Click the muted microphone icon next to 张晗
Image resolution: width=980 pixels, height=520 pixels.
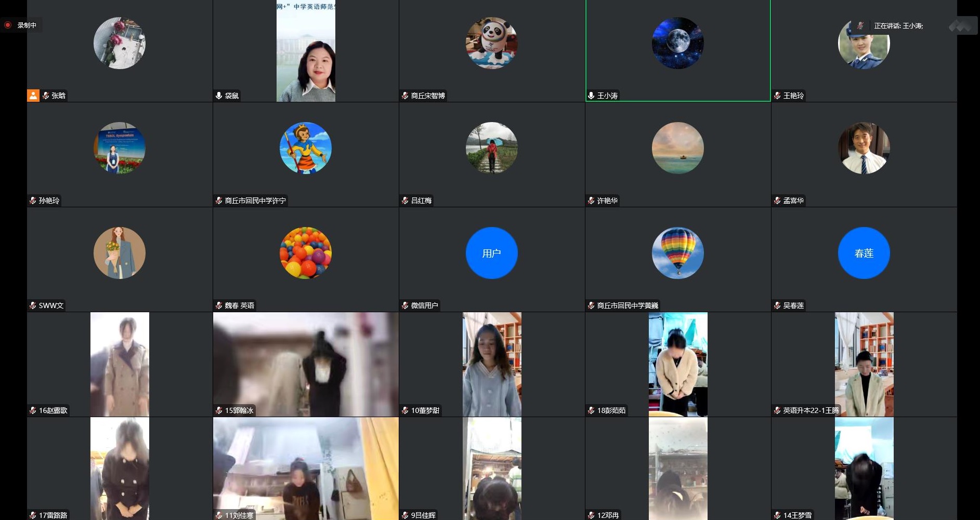(46, 96)
